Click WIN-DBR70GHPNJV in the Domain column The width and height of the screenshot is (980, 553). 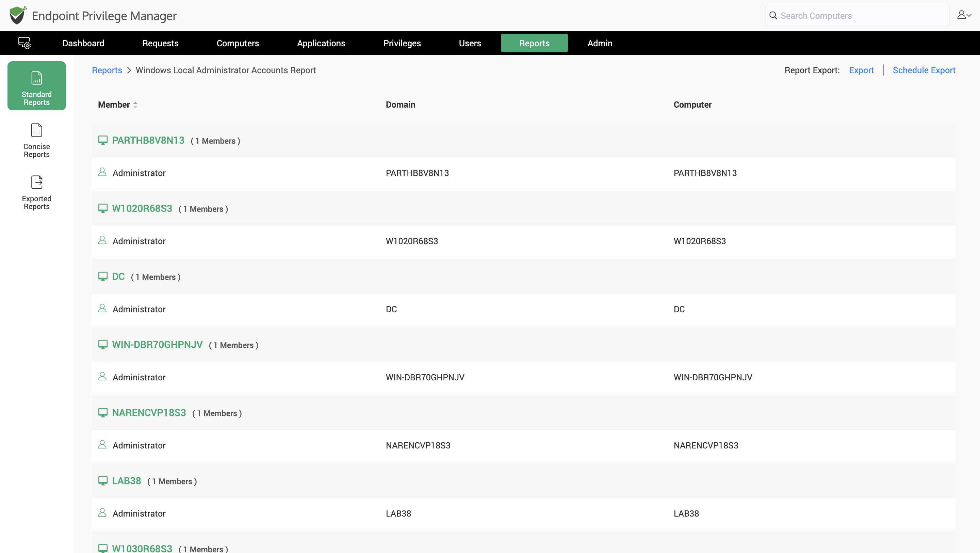425,378
